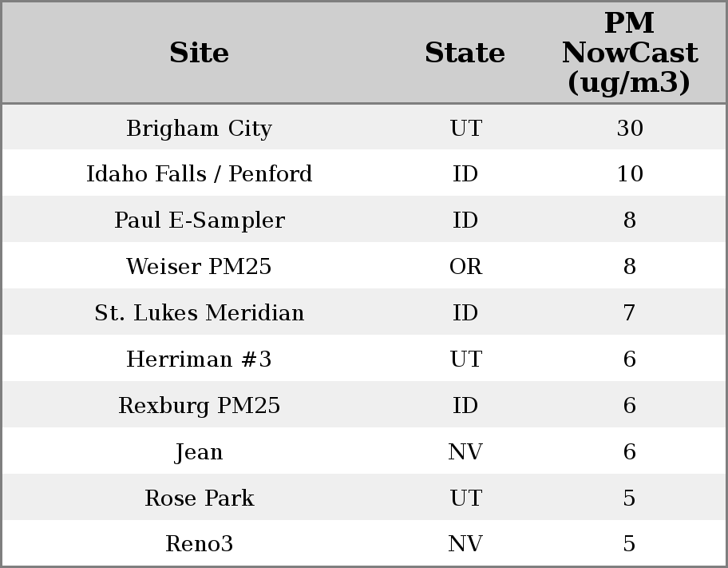The height and width of the screenshot is (568, 728).
Task: Select the St. Lukes Meridian row name
Action: click(199, 313)
